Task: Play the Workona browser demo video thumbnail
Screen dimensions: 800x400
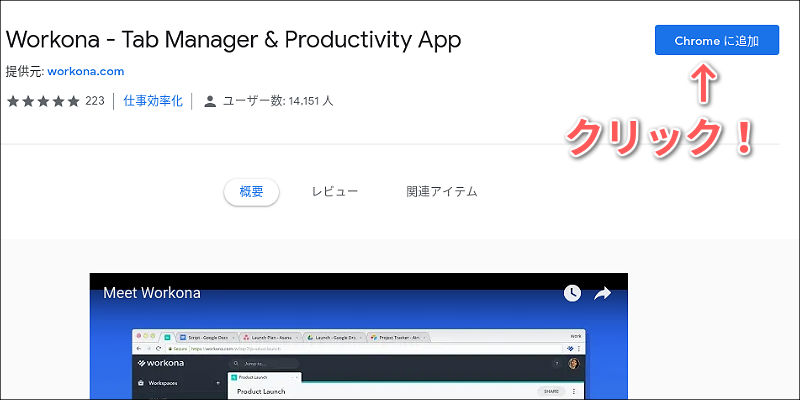Action: [x=359, y=337]
